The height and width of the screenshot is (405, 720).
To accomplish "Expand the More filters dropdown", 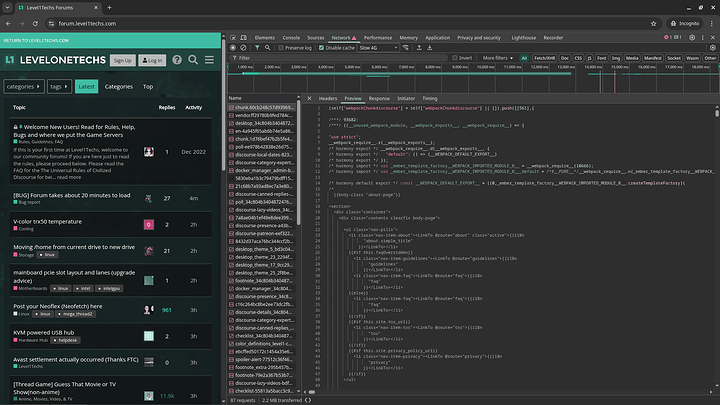I will point(497,58).
